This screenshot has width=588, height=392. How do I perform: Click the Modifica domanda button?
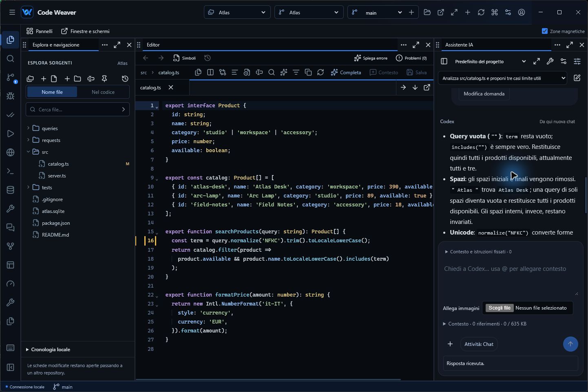click(x=484, y=94)
